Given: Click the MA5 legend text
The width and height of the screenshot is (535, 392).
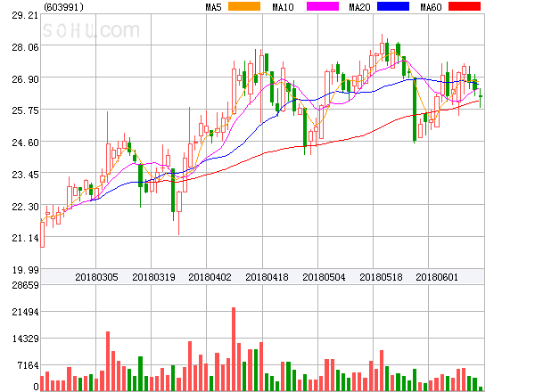Looking at the screenshot, I should point(214,7).
